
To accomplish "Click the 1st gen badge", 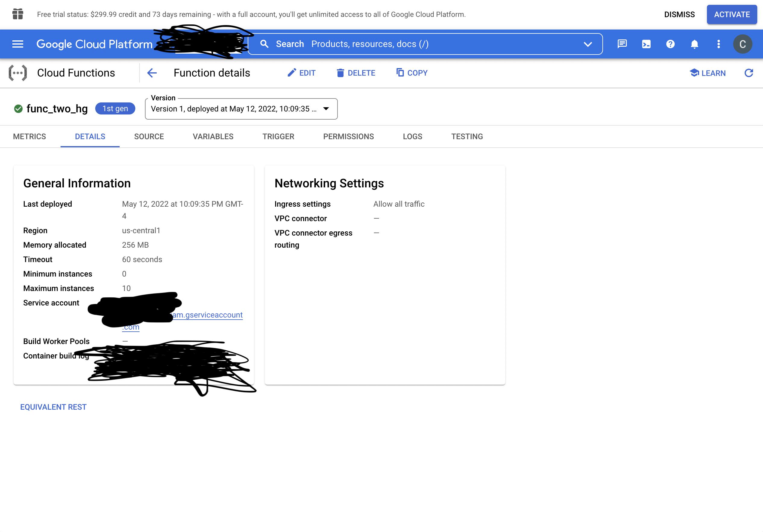I will (115, 109).
